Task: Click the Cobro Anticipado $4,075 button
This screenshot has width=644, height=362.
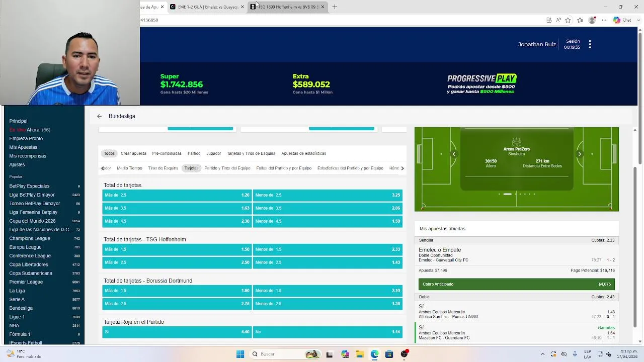Action: [516, 284]
